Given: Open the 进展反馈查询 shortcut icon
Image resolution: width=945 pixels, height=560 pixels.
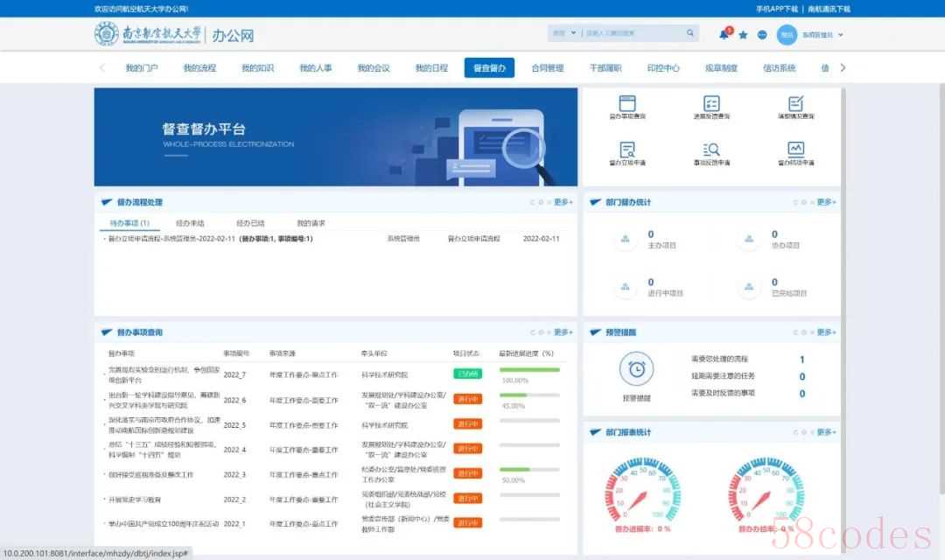Looking at the screenshot, I should click(x=711, y=103).
